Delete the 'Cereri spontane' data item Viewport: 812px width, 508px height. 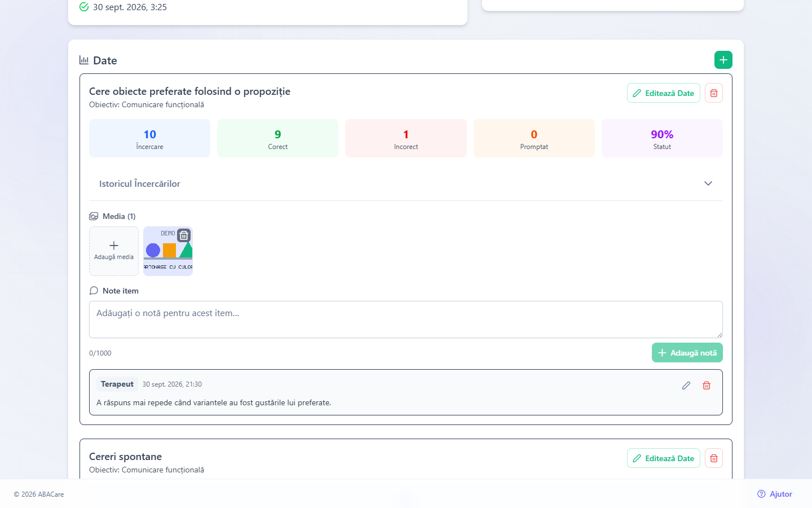pyautogui.click(x=714, y=458)
